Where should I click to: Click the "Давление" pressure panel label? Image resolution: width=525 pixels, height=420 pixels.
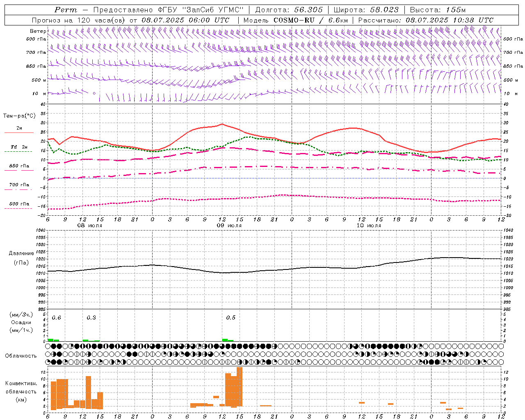point(21,253)
